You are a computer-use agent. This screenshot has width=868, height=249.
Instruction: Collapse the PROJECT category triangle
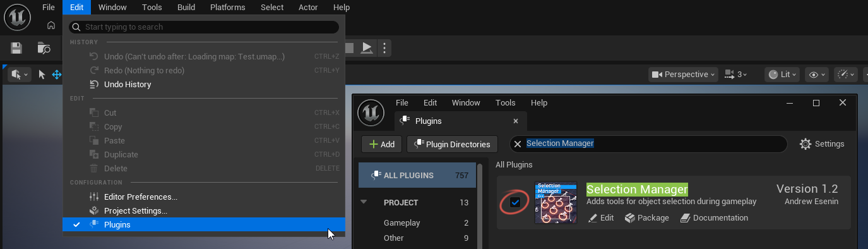364,202
